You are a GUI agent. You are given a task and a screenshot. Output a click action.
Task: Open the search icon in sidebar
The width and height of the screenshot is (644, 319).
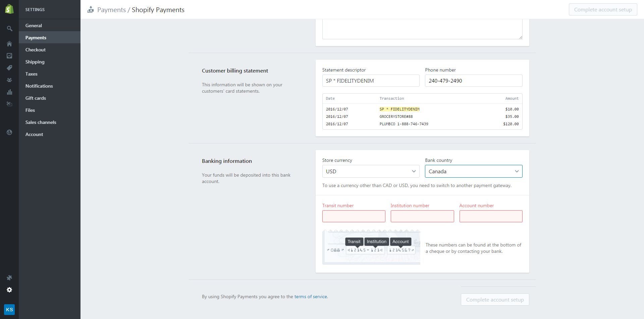pyautogui.click(x=9, y=29)
